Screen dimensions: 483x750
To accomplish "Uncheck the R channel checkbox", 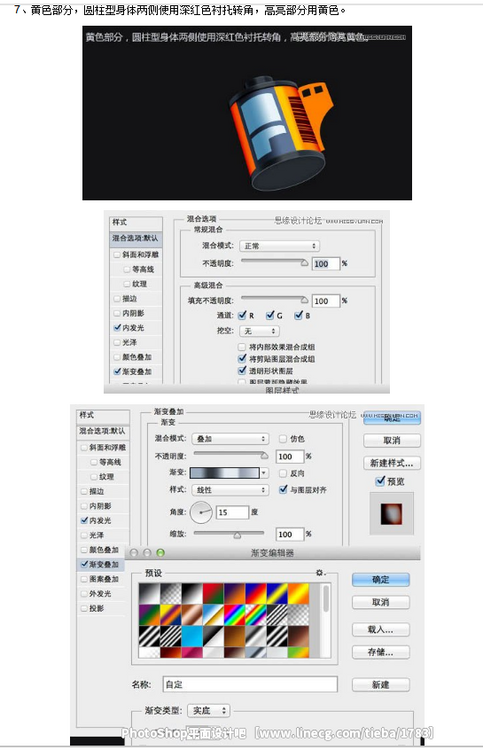I will tap(242, 315).
